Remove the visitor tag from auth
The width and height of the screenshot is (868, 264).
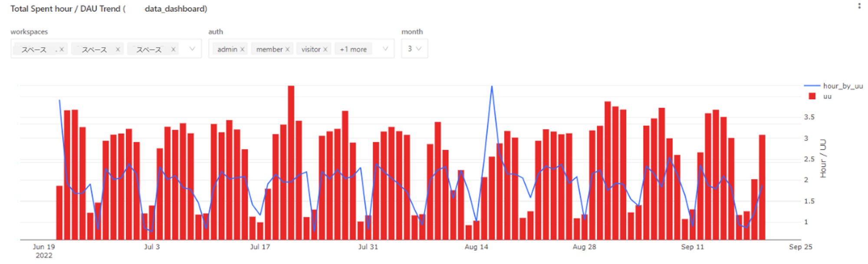(325, 49)
